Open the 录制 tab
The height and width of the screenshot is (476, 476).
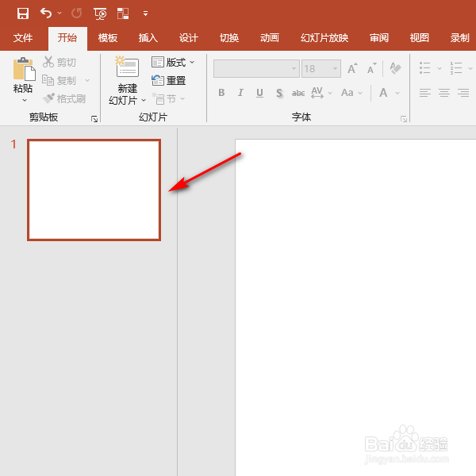459,38
